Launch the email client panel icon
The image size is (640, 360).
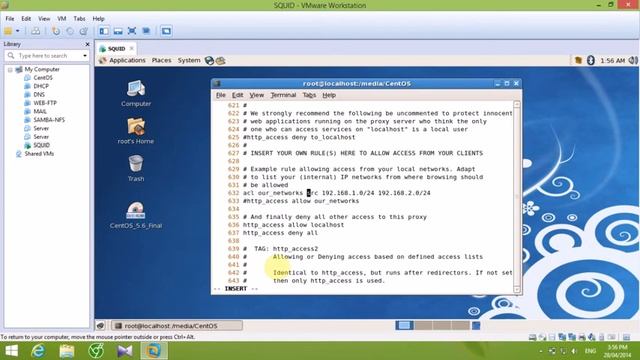click(220, 61)
